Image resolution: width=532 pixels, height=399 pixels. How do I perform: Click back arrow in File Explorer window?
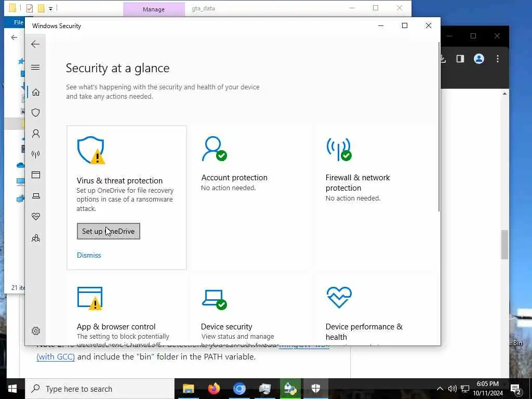pos(14,37)
